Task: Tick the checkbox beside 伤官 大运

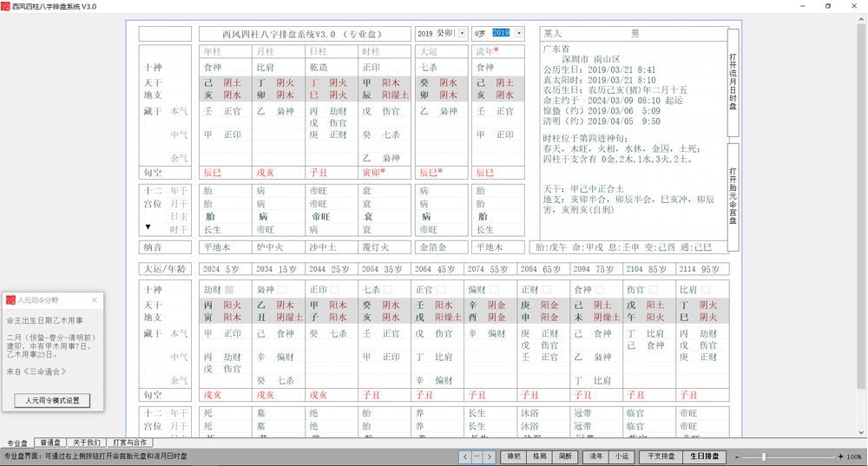Action: [x=653, y=290]
